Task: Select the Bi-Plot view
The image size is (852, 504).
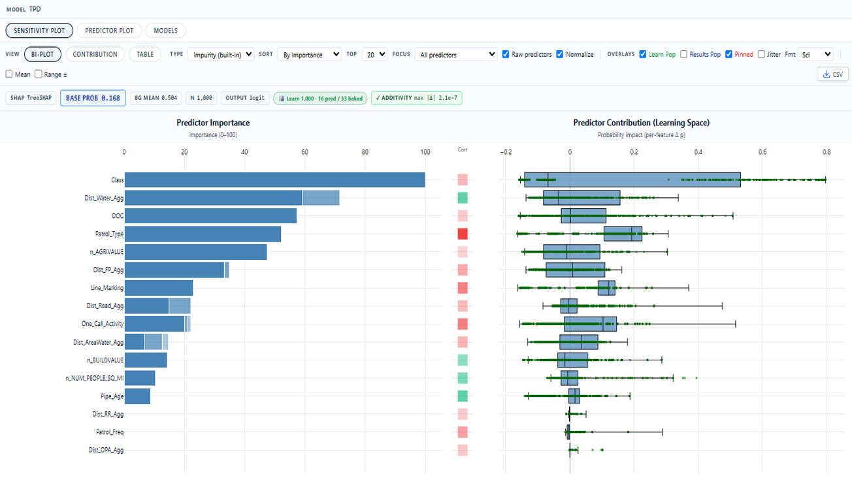Action: pyautogui.click(x=42, y=54)
